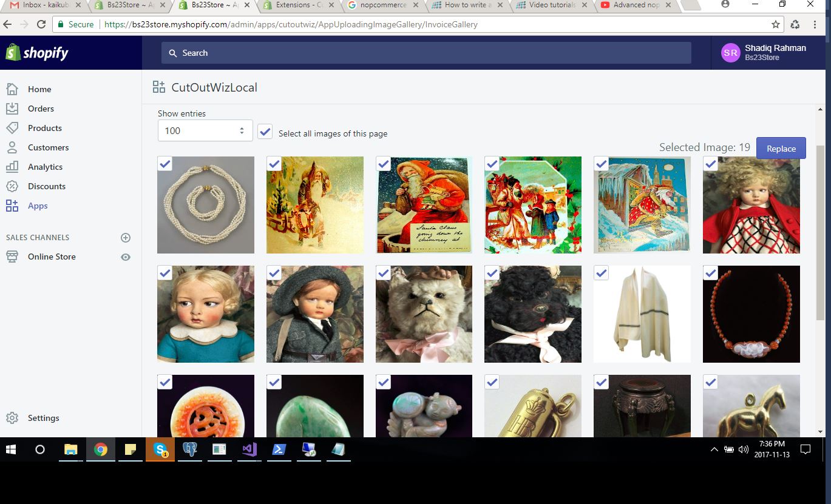Open the Show entries dropdown
This screenshot has height=504, width=831.
click(205, 130)
